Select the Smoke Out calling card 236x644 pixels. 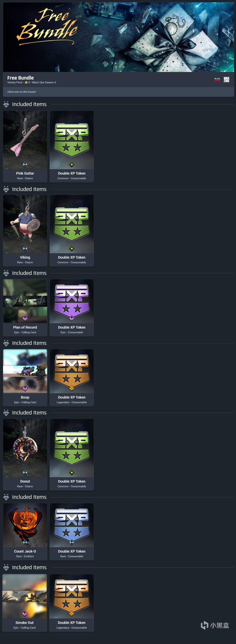[25, 603]
